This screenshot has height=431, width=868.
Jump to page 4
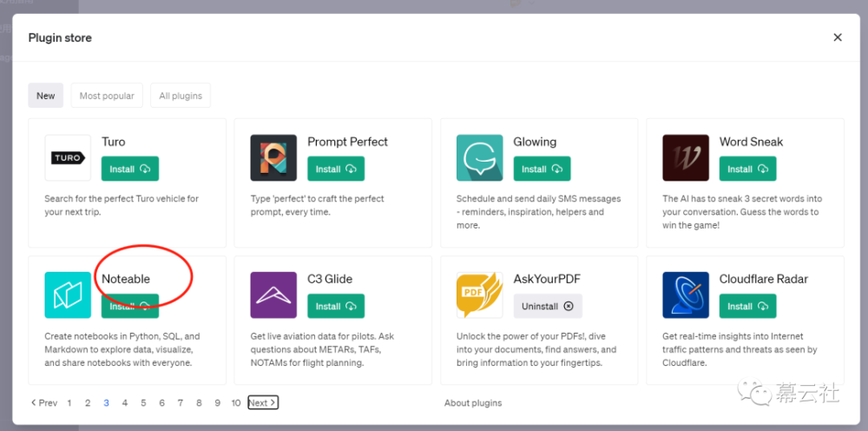(125, 402)
